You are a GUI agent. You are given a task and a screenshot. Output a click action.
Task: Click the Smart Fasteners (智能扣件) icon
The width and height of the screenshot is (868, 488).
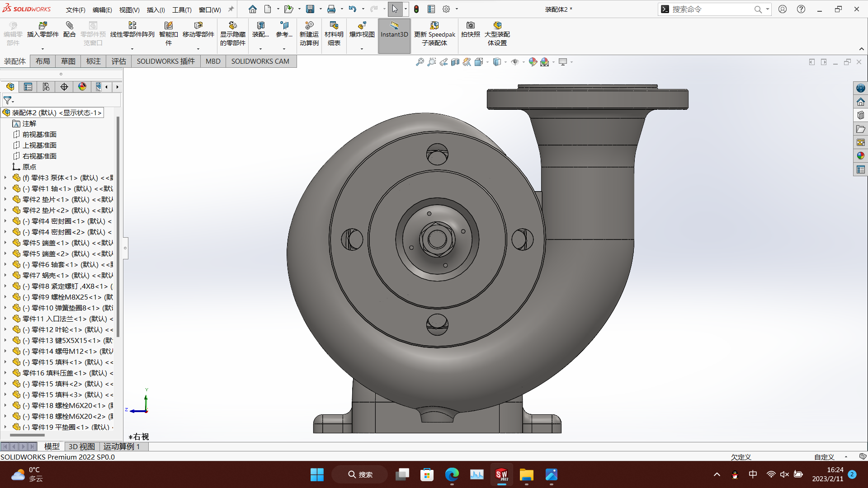pos(169,26)
